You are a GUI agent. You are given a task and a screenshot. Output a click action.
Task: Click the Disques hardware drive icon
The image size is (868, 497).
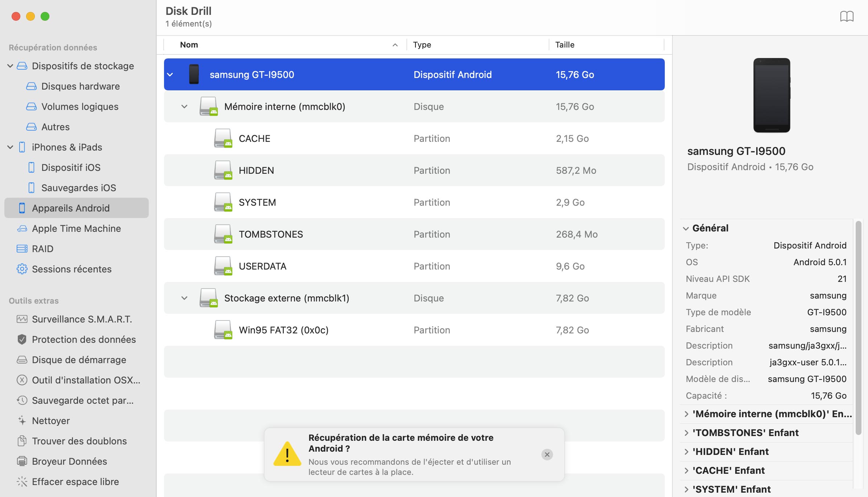click(32, 86)
